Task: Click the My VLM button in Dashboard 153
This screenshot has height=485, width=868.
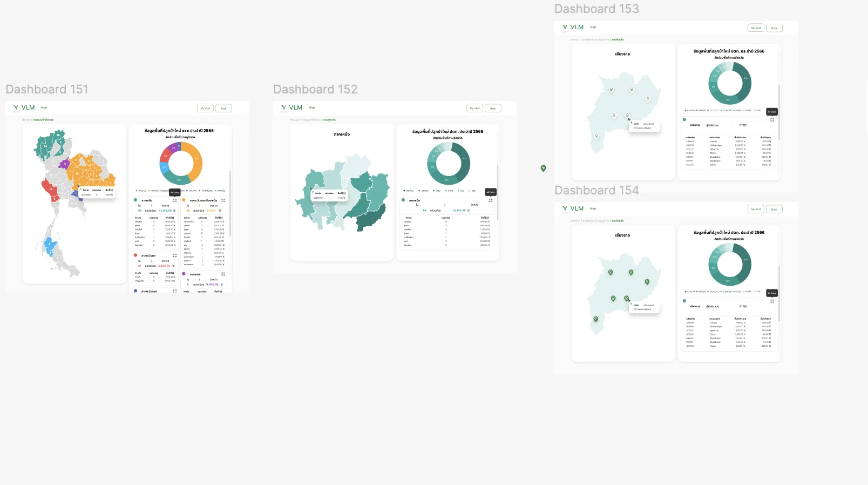Action: (756, 28)
